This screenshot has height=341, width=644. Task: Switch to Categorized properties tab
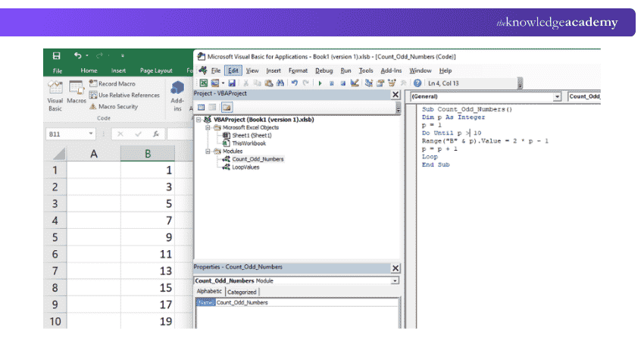point(242,292)
